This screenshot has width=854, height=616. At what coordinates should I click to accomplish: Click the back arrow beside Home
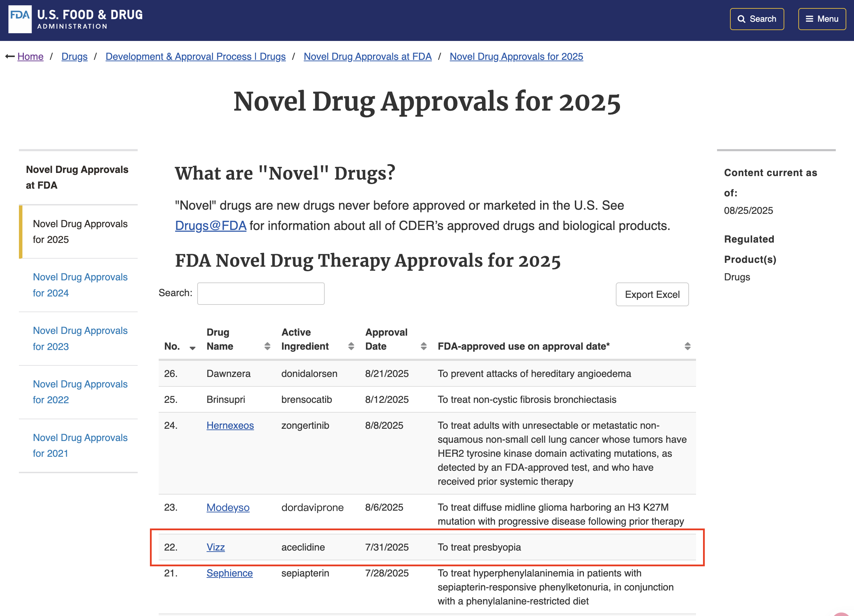(10, 56)
